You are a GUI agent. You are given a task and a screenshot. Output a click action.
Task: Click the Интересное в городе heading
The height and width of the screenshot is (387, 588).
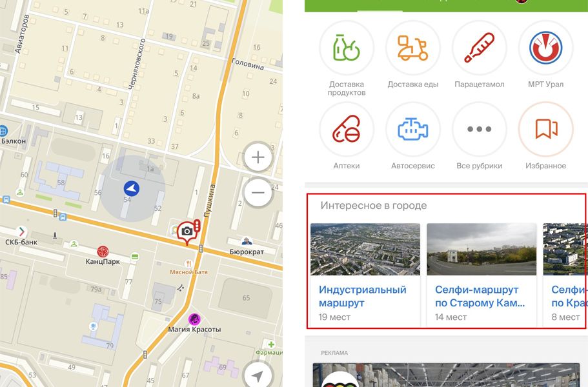click(374, 205)
